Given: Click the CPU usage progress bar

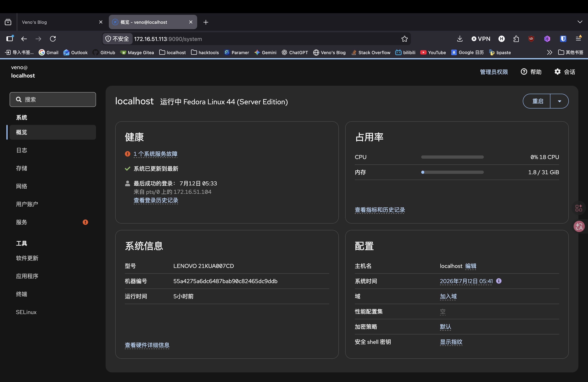Looking at the screenshot, I should (x=452, y=157).
